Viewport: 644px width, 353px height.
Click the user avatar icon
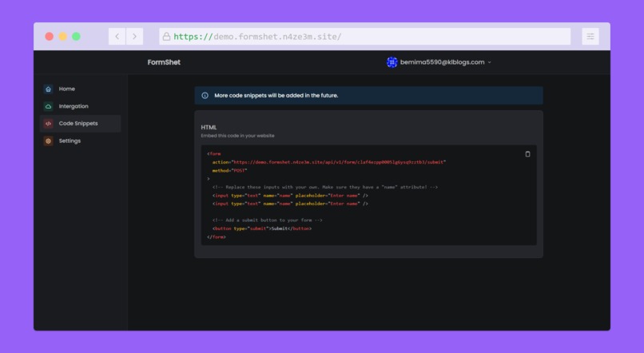[392, 62]
